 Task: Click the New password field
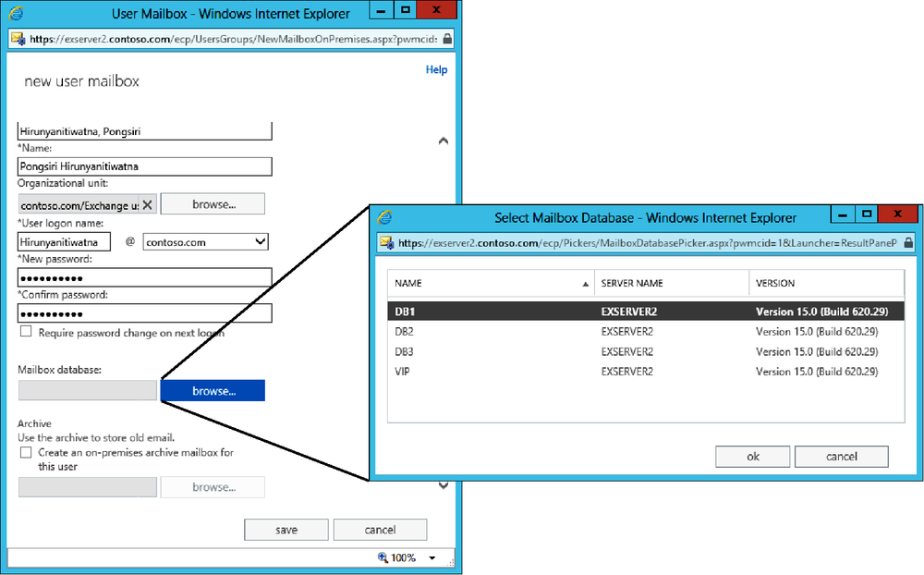coord(145,277)
